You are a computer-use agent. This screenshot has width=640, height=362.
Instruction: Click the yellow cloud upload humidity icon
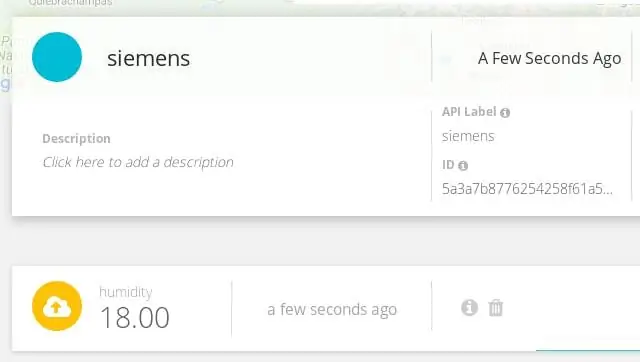click(x=57, y=306)
